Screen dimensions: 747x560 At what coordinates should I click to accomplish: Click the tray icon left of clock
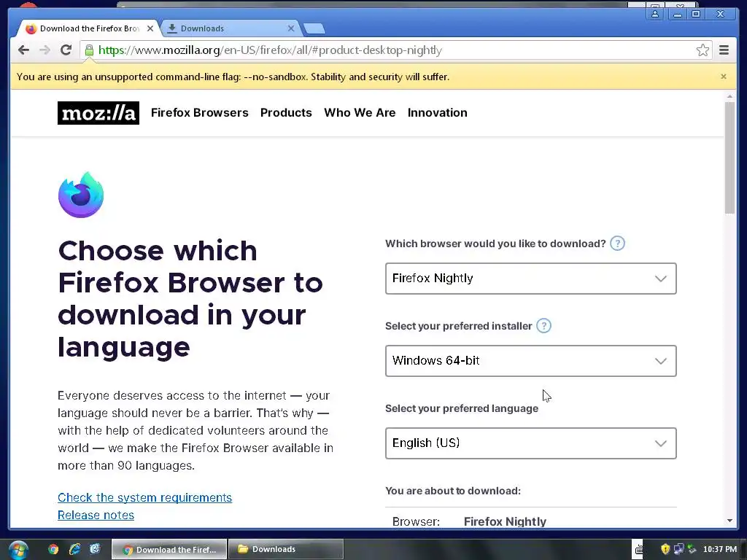tap(692, 550)
